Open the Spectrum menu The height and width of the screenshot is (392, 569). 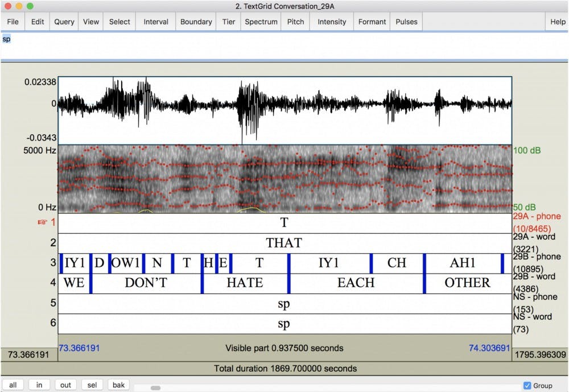261,22
